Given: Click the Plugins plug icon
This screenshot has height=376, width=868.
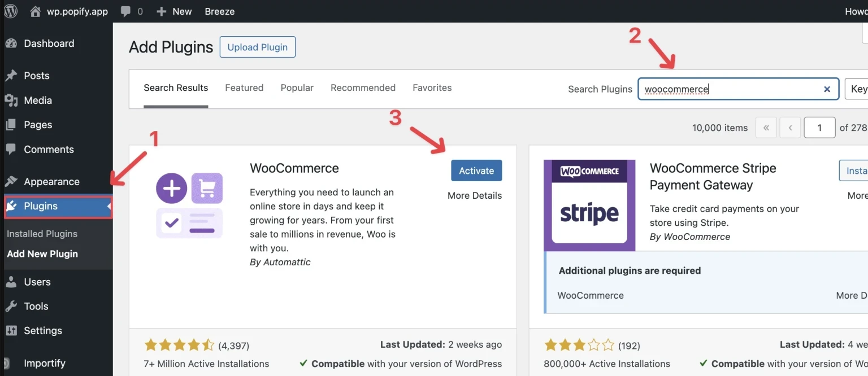Looking at the screenshot, I should coord(11,207).
